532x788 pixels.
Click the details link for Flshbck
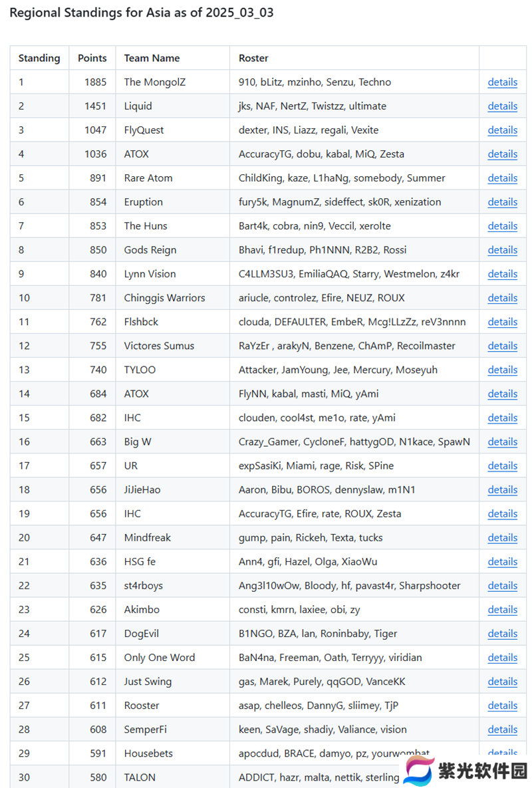point(502,322)
